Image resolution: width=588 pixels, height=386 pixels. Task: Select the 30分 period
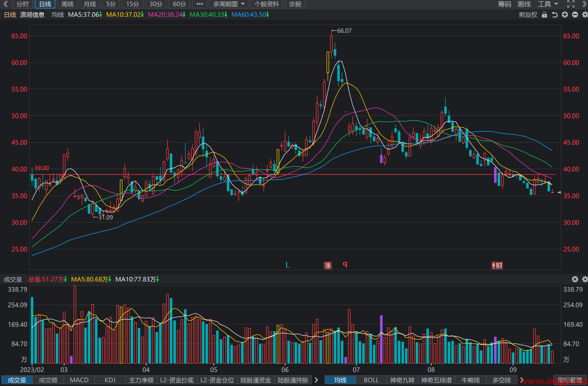156,4
